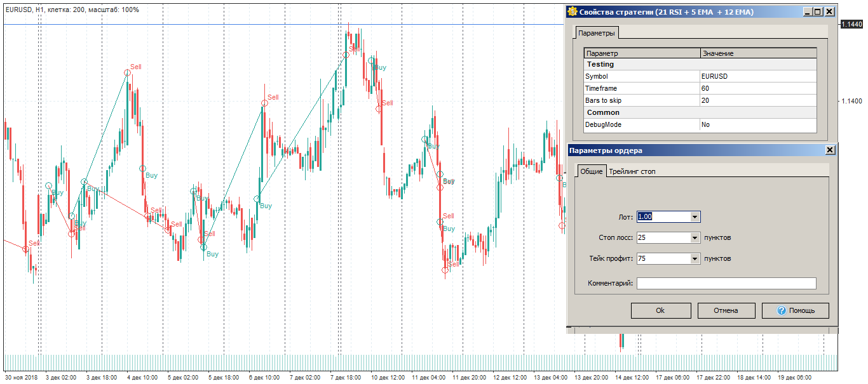Open the Тейк профит dropdown

pyautogui.click(x=694, y=258)
